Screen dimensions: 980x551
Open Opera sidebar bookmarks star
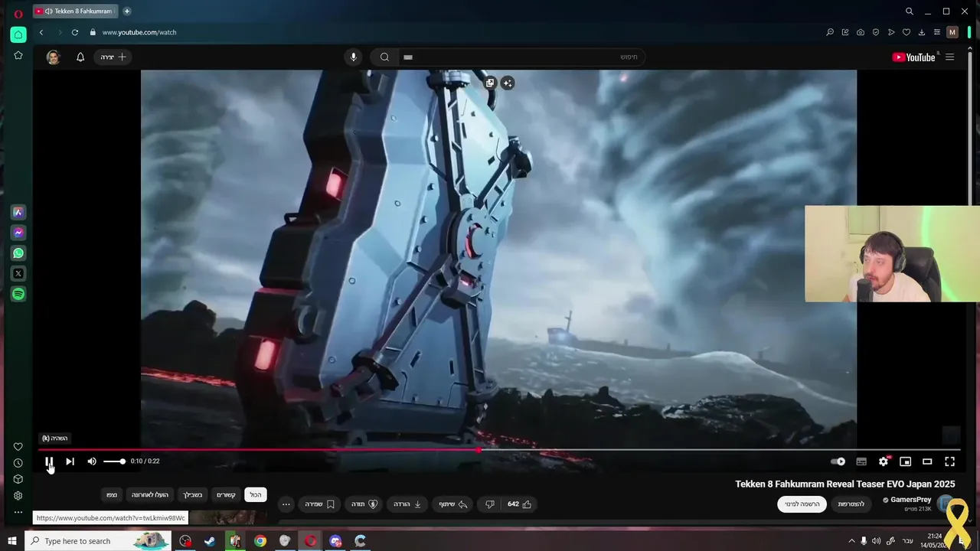pyautogui.click(x=18, y=56)
